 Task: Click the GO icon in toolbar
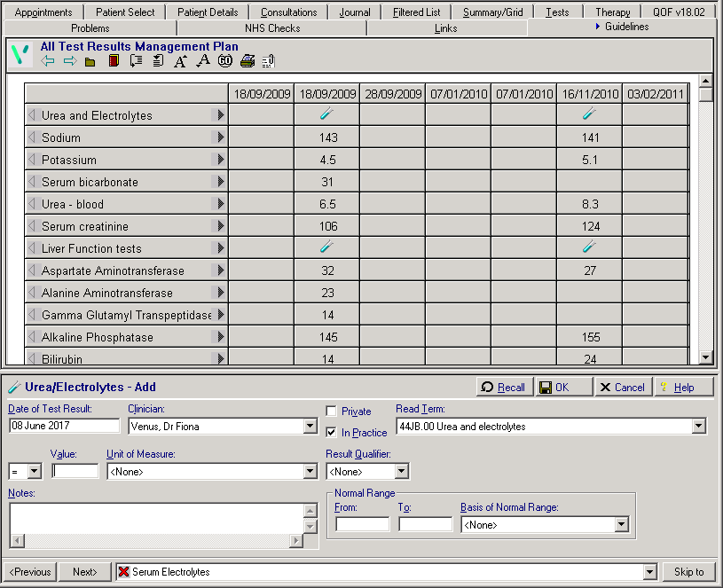point(224,61)
